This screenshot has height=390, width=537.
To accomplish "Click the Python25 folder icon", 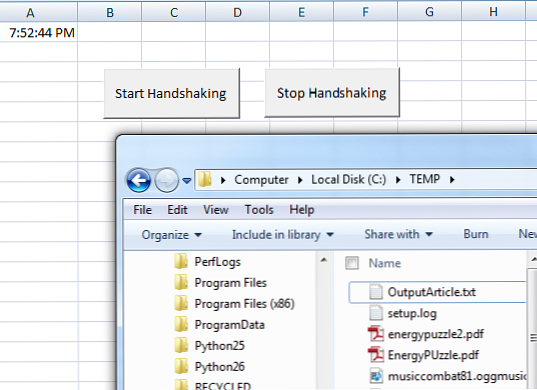I will pyautogui.click(x=181, y=345).
